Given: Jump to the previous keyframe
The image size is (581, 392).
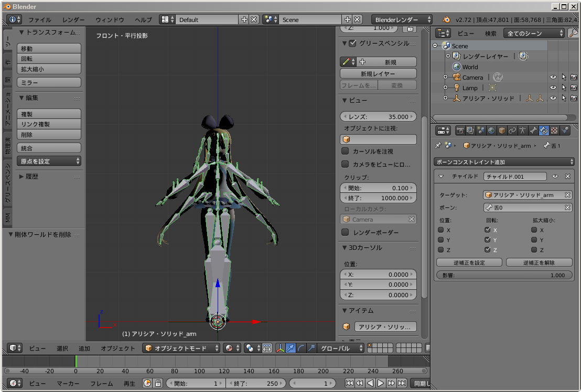Looking at the screenshot, I should (x=359, y=383).
